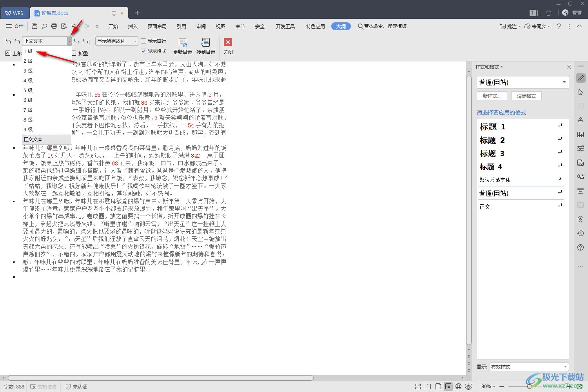
Task: Select level 1 in outline level list
Action: [47, 51]
